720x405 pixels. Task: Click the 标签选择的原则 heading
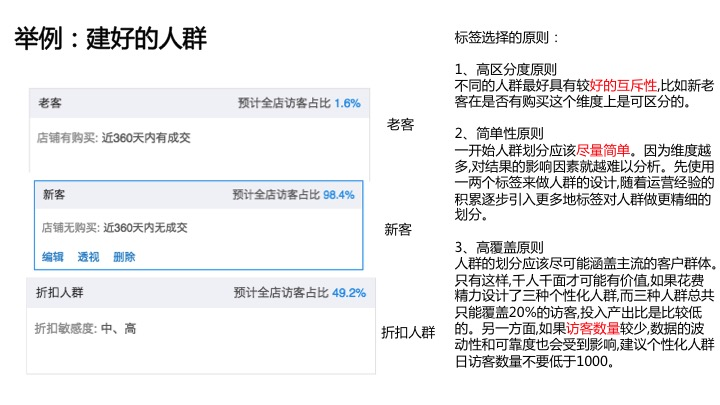[506, 38]
